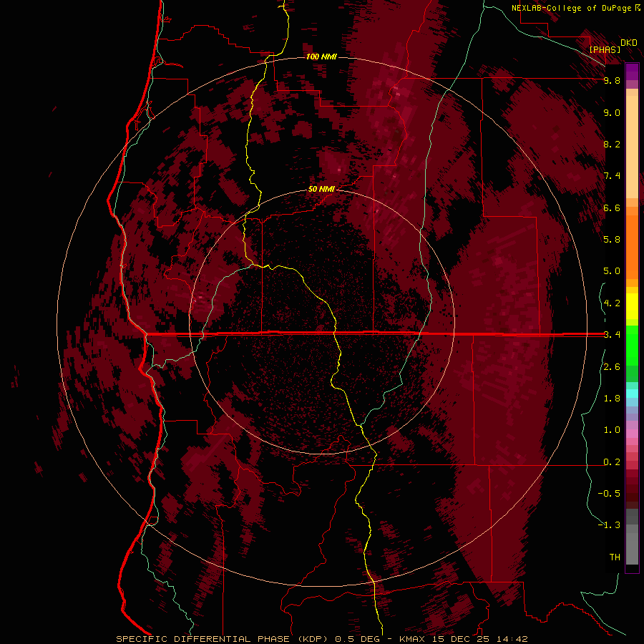The height and width of the screenshot is (644, 644).
Task: Click the SPECIFIC DIFFERENTIAL PHASE (KDP) caption
Action: tap(223, 639)
